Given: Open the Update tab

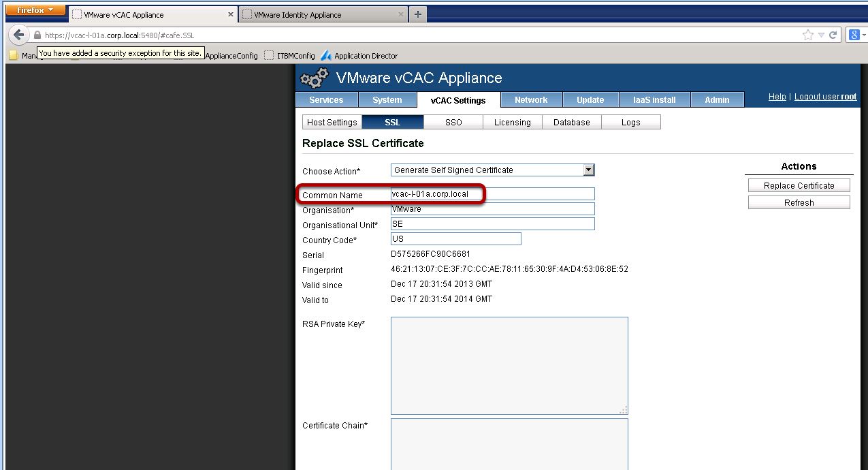Looking at the screenshot, I should 590,100.
